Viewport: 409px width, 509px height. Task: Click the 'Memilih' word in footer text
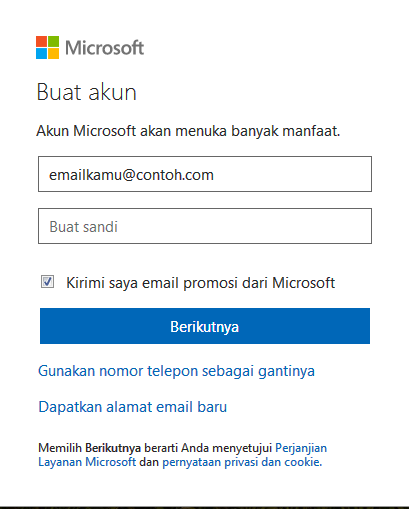tap(60, 448)
